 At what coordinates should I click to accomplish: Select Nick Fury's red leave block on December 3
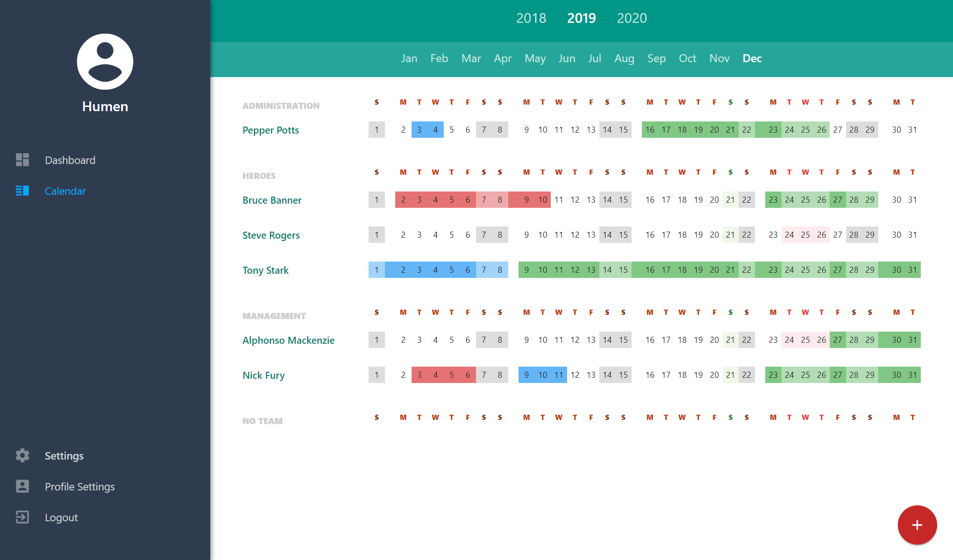click(419, 375)
